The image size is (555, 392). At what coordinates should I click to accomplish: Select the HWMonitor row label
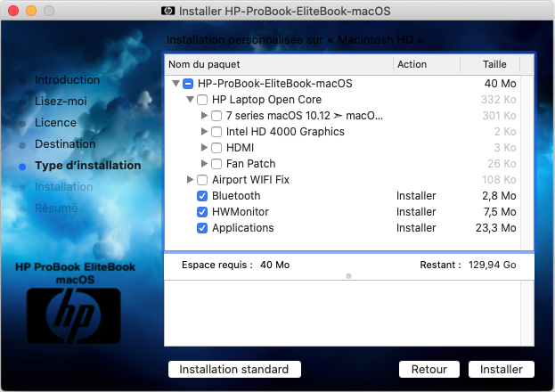241,212
